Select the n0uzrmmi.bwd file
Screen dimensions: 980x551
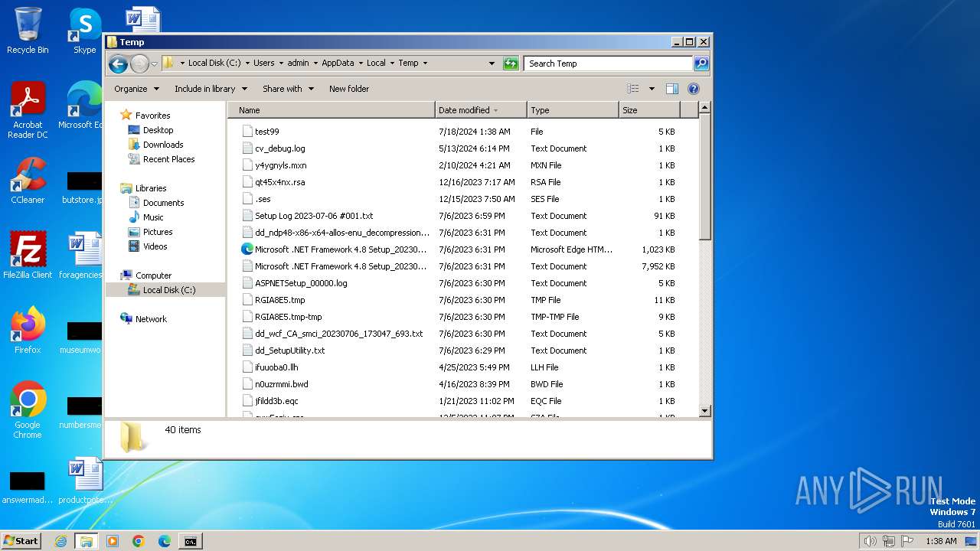(x=281, y=384)
